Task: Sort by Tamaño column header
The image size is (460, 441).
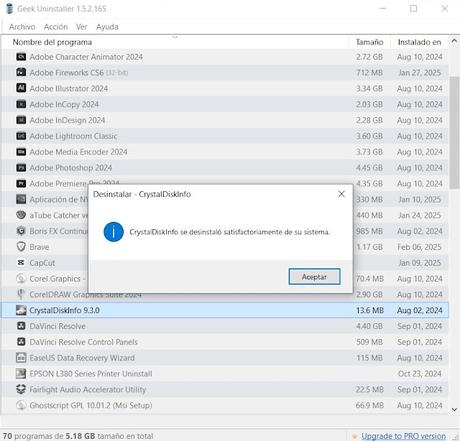Action: pyautogui.click(x=369, y=42)
